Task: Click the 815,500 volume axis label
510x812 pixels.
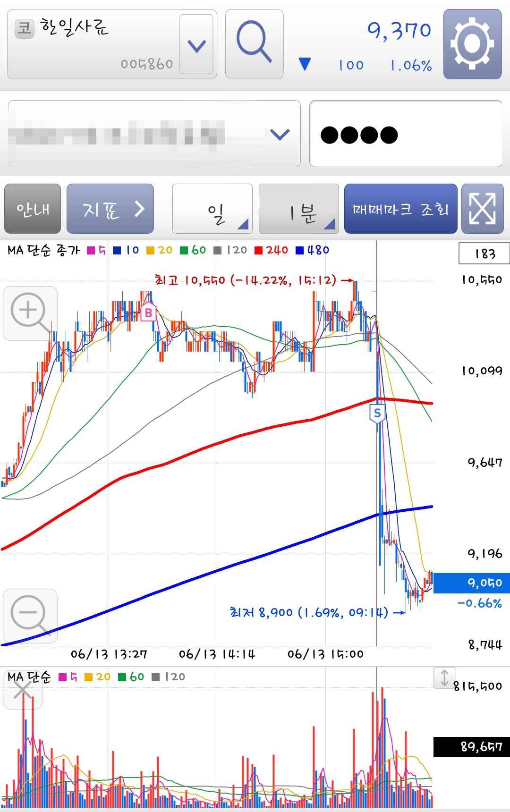Action: tap(478, 686)
